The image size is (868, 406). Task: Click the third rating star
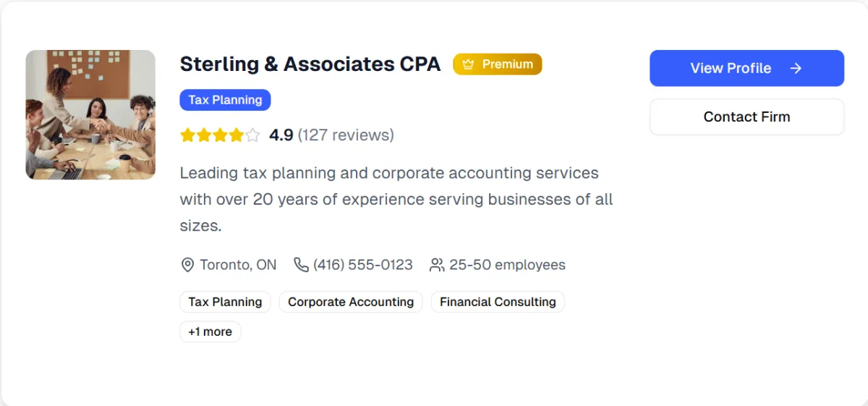click(220, 135)
